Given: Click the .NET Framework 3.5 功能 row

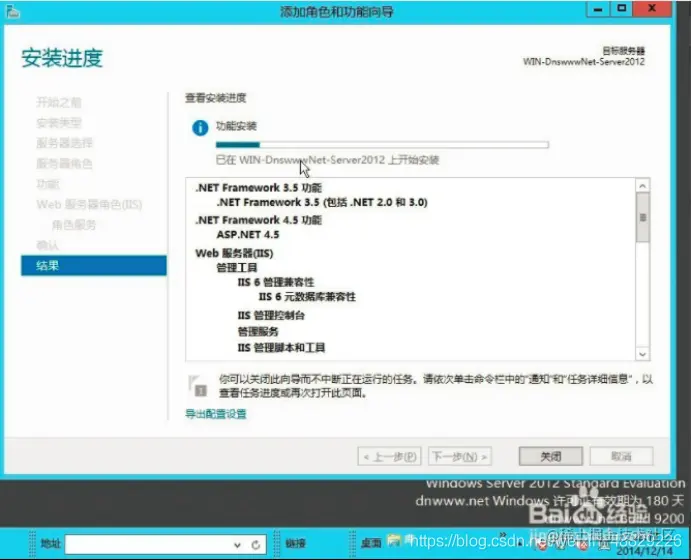Looking at the screenshot, I should pos(259,188).
